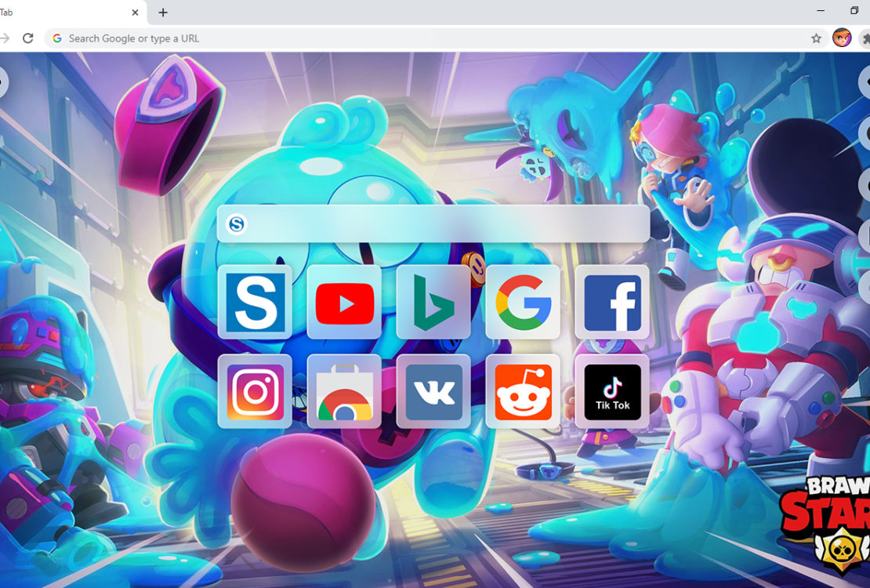Open the VK shortcut tile
This screenshot has width=870, height=588.
pyautogui.click(x=433, y=391)
